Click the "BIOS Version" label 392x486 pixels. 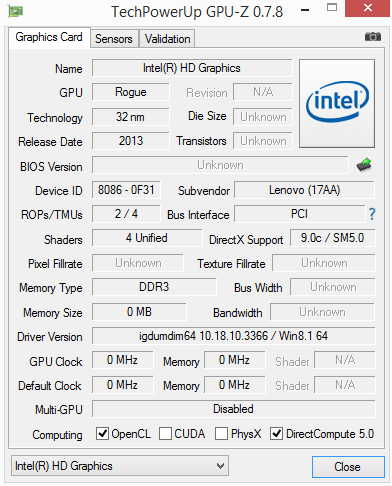coord(51,167)
